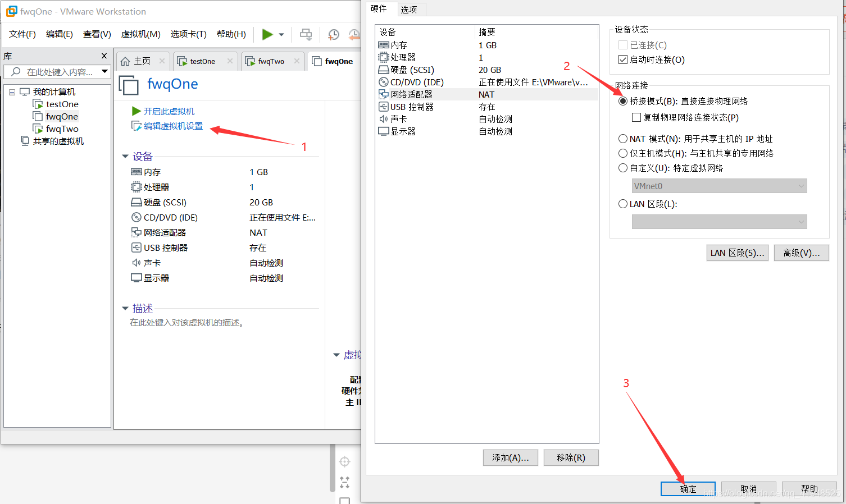Collapse the 设备 section in VM summary
The image size is (846, 504).
pos(125,157)
